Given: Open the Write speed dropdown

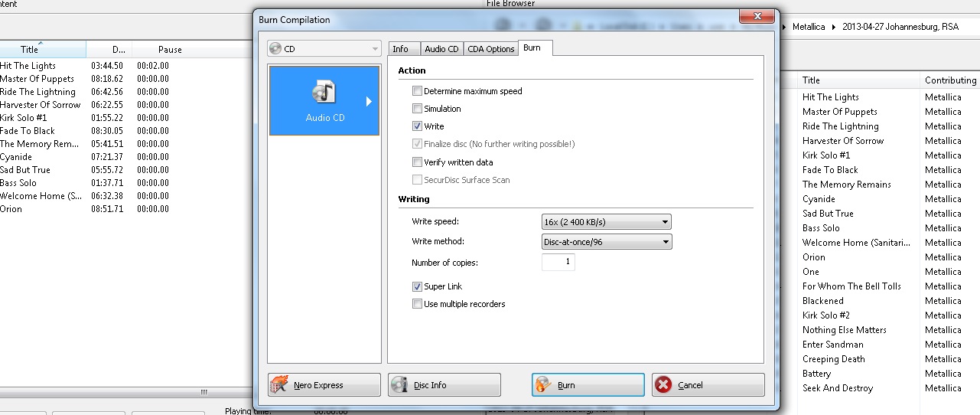Looking at the screenshot, I should coord(607,222).
